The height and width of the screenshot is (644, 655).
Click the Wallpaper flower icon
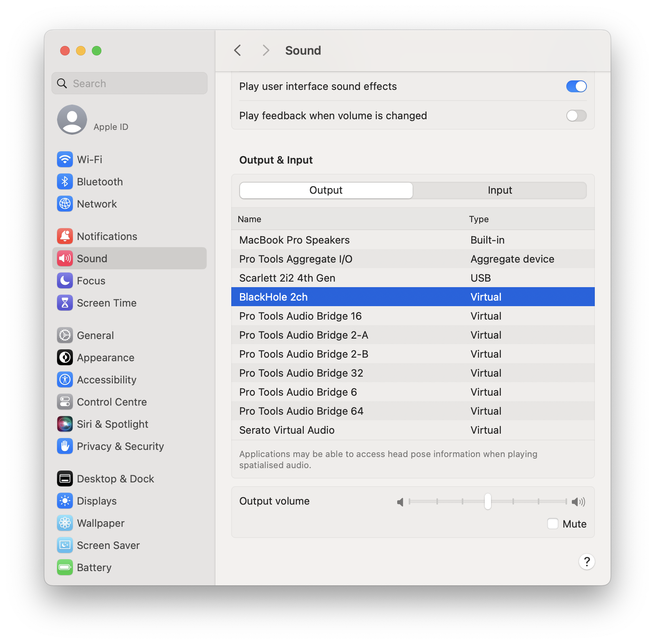[65, 523]
